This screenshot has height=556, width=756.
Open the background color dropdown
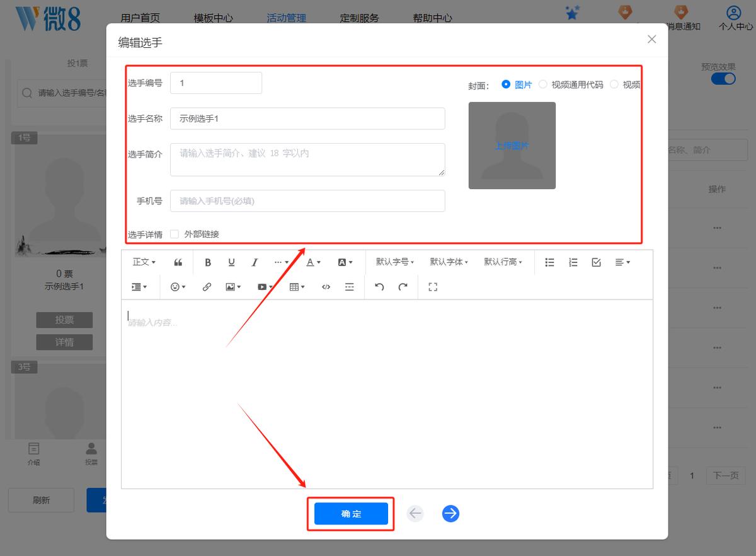pyautogui.click(x=345, y=262)
